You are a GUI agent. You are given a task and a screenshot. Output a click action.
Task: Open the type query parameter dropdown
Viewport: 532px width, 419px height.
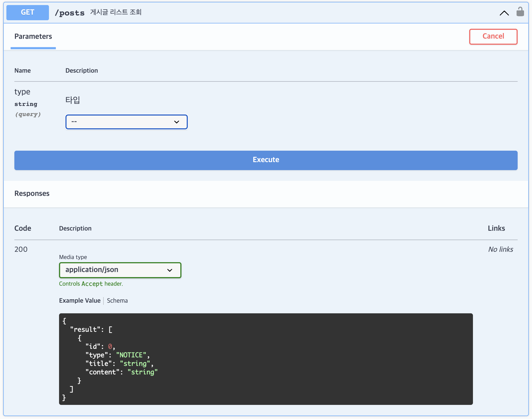127,122
